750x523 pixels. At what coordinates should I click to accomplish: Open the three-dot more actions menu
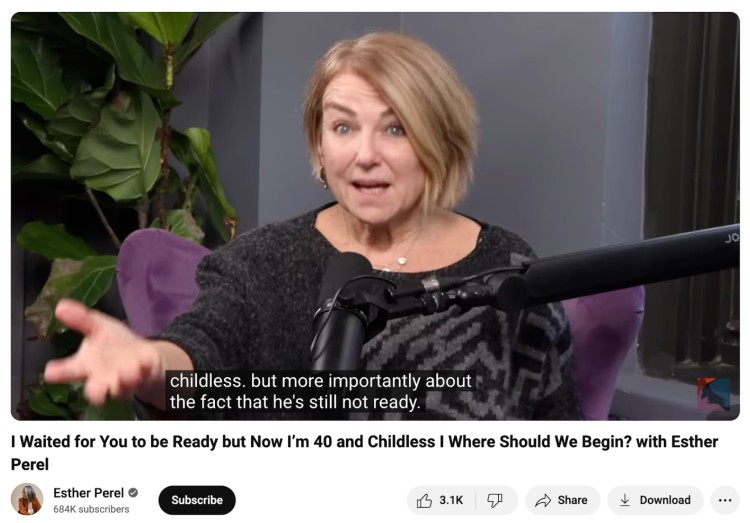(x=725, y=501)
